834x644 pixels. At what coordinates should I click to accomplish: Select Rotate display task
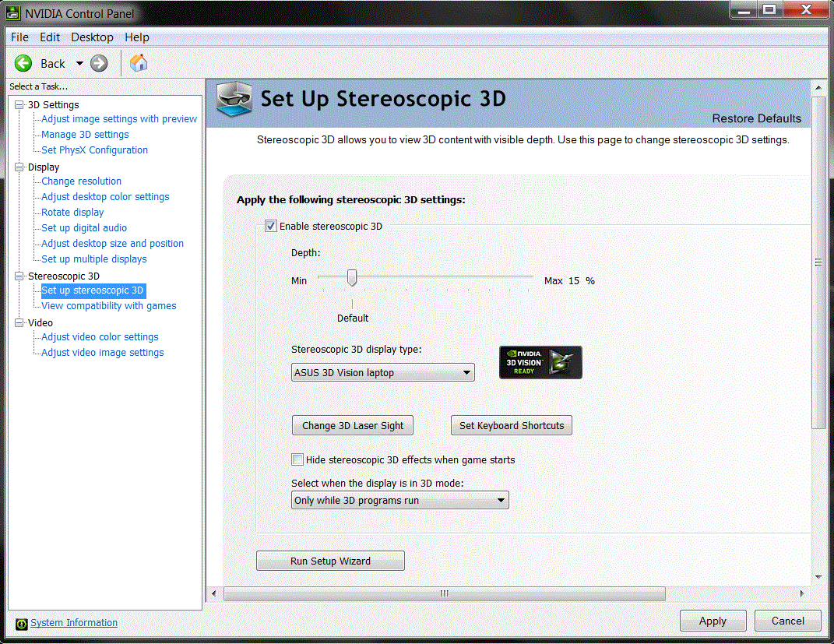72,212
